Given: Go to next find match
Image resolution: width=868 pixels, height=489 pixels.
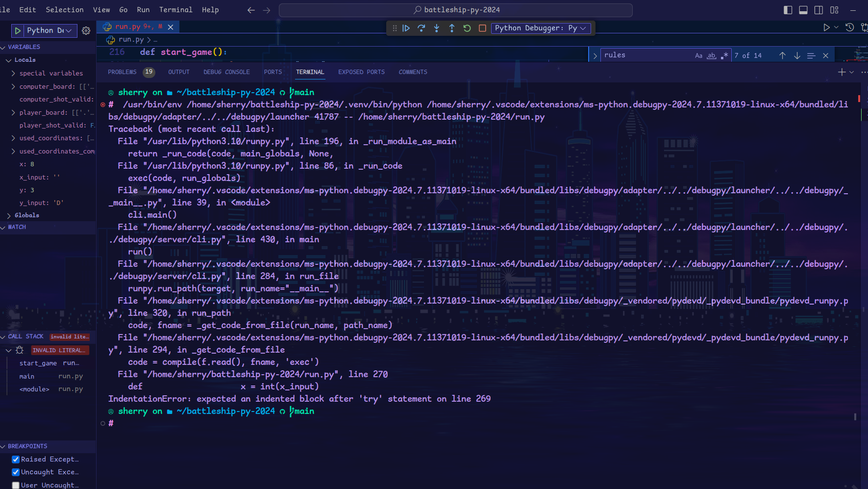Looking at the screenshot, I should click(x=797, y=55).
